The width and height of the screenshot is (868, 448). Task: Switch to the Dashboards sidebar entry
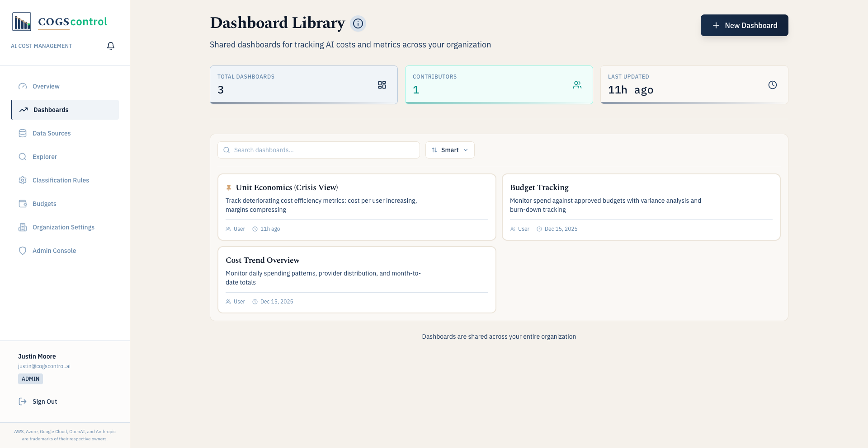coord(51,110)
